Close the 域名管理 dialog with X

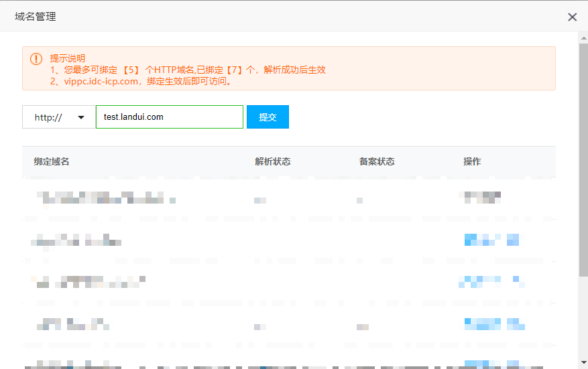(572, 17)
